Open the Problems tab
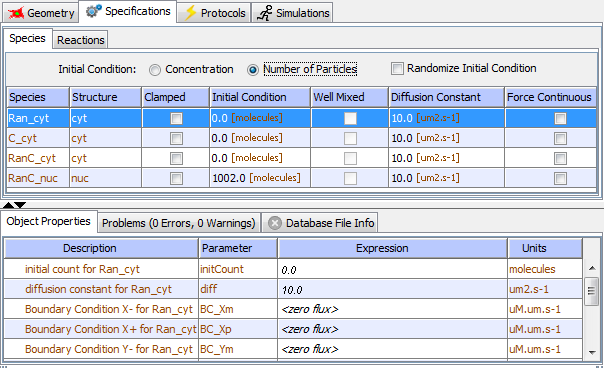 click(x=178, y=223)
